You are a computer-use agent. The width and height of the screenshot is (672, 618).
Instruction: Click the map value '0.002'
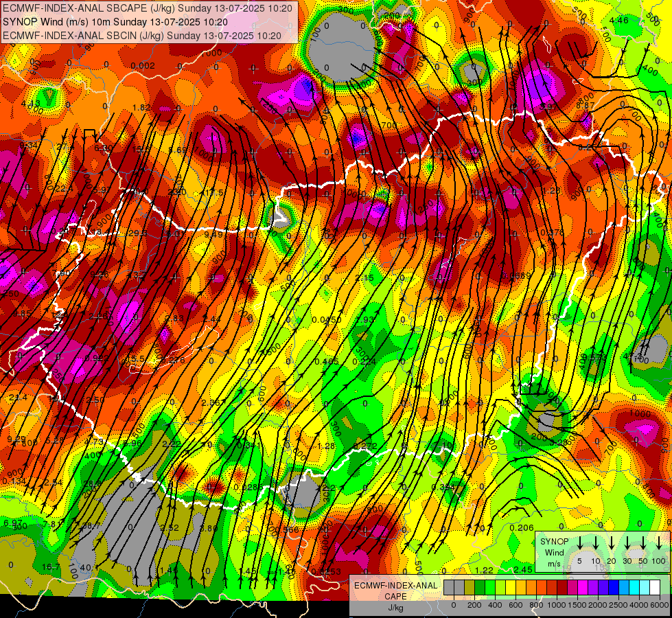[x=143, y=66]
